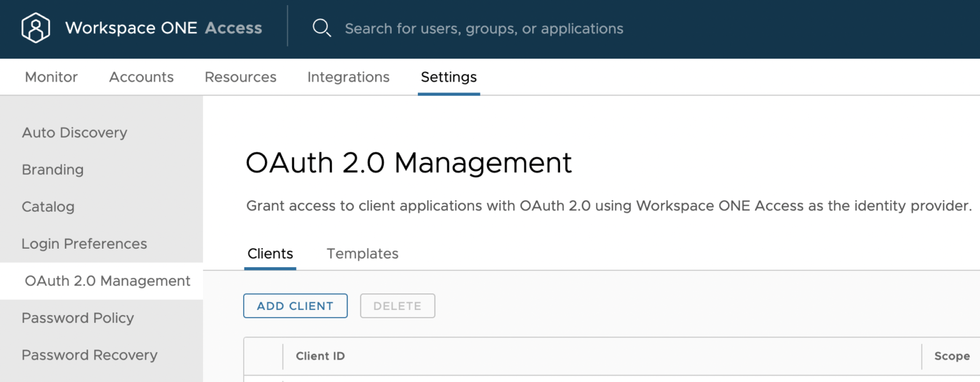Sort the table by Client ID column
980x382 pixels.
point(320,356)
